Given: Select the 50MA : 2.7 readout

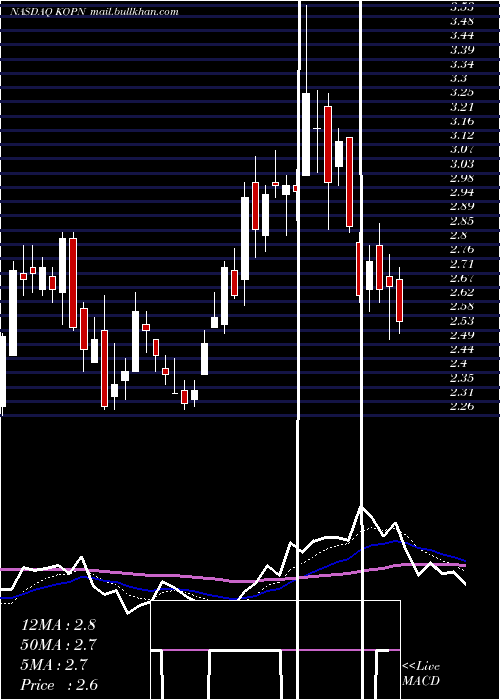Looking at the screenshot, I should [58, 645].
